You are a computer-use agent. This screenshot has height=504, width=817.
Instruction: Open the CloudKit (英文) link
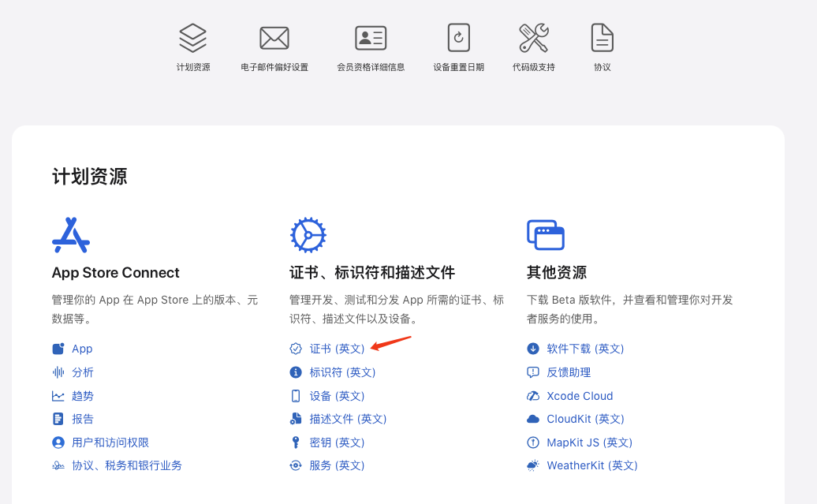(585, 419)
